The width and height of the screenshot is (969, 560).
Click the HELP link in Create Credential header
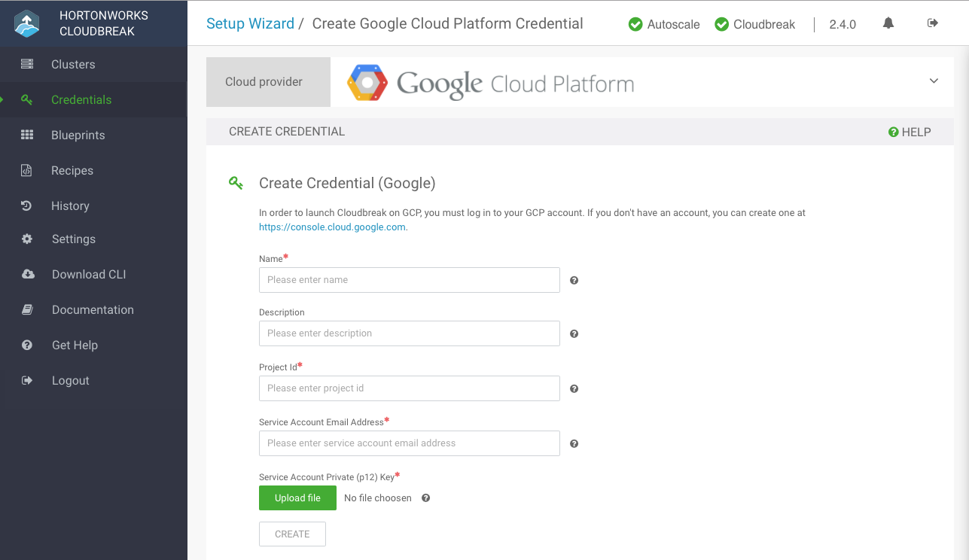(x=910, y=132)
